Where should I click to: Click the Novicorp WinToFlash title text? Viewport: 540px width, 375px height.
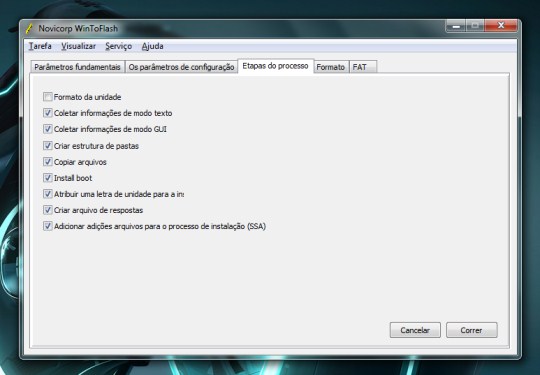click(x=78, y=29)
